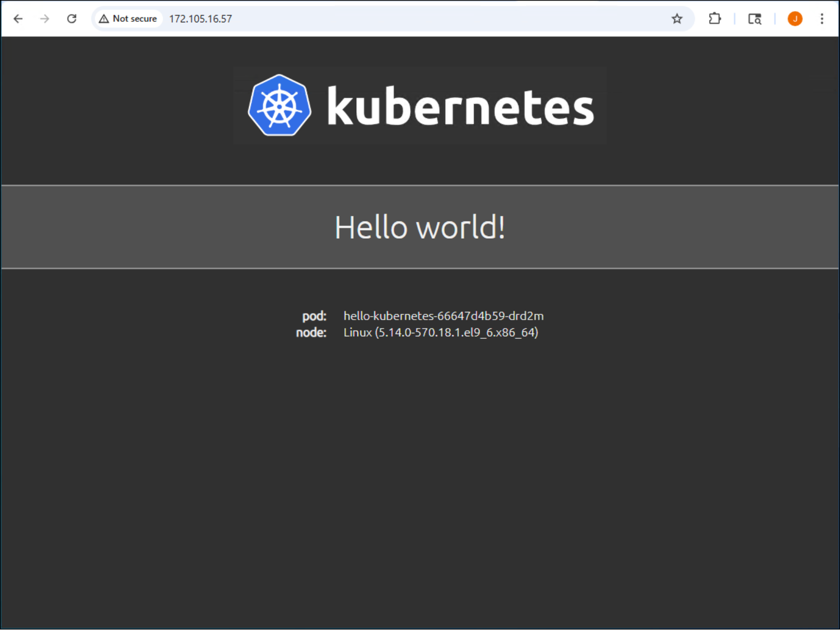This screenshot has width=840, height=630.
Task: Open the Not secure site info badge
Action: pos(128,19)
